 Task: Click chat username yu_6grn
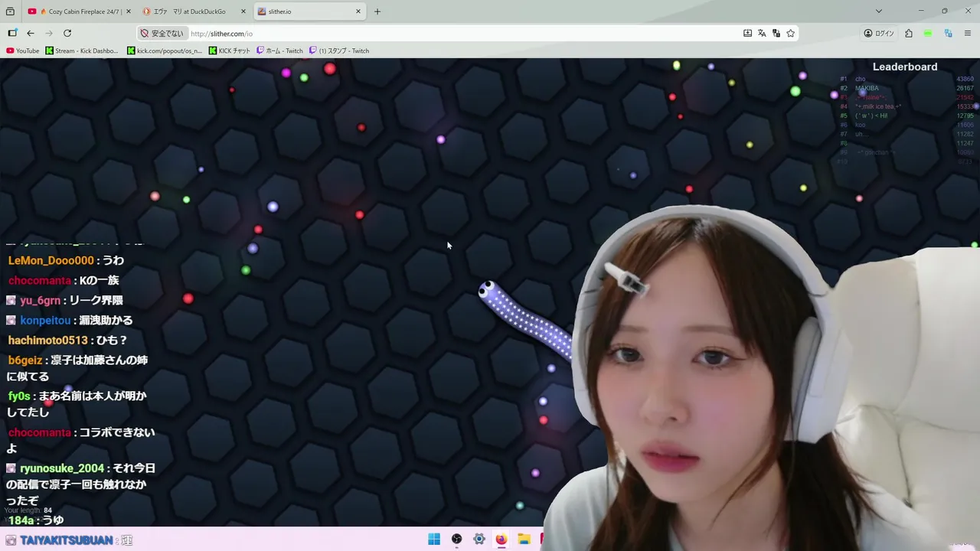click(x=40, y=300)
